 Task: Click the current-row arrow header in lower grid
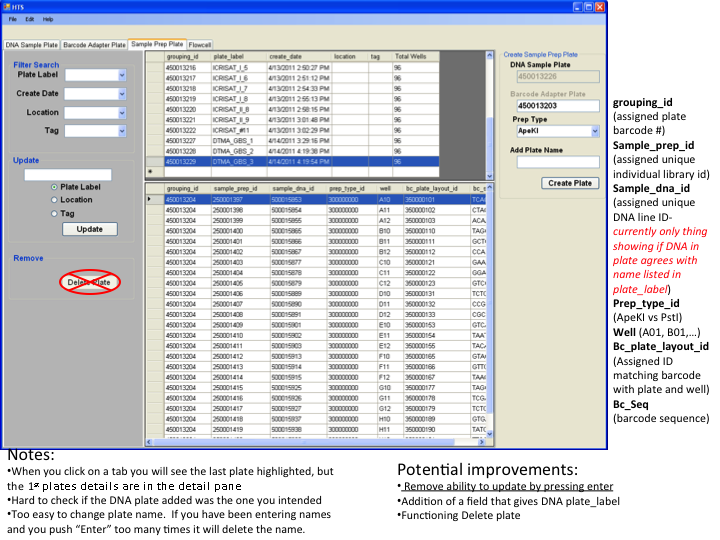155,200
